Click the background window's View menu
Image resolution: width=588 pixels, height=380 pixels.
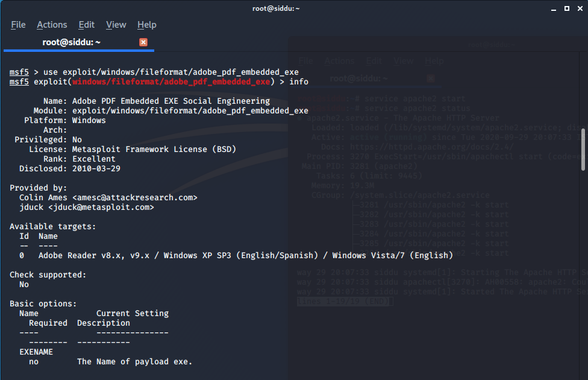[x=404, y=61]
